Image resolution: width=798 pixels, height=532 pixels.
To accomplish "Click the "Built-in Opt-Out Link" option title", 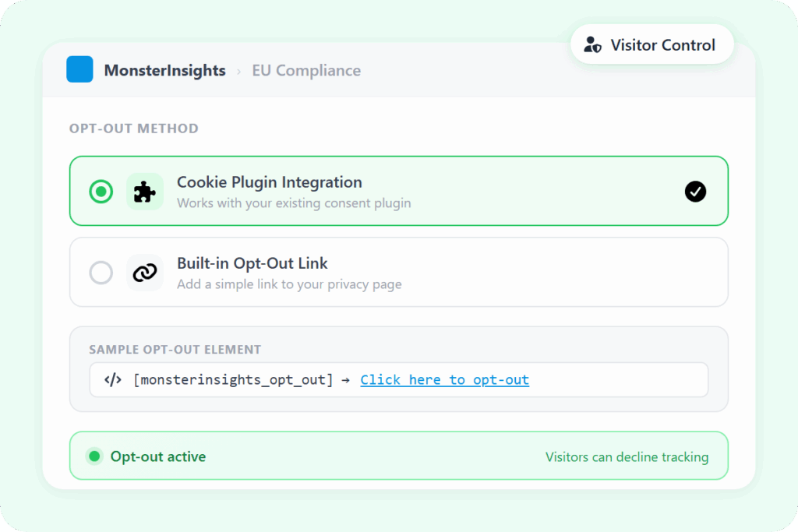I will 252,263.
